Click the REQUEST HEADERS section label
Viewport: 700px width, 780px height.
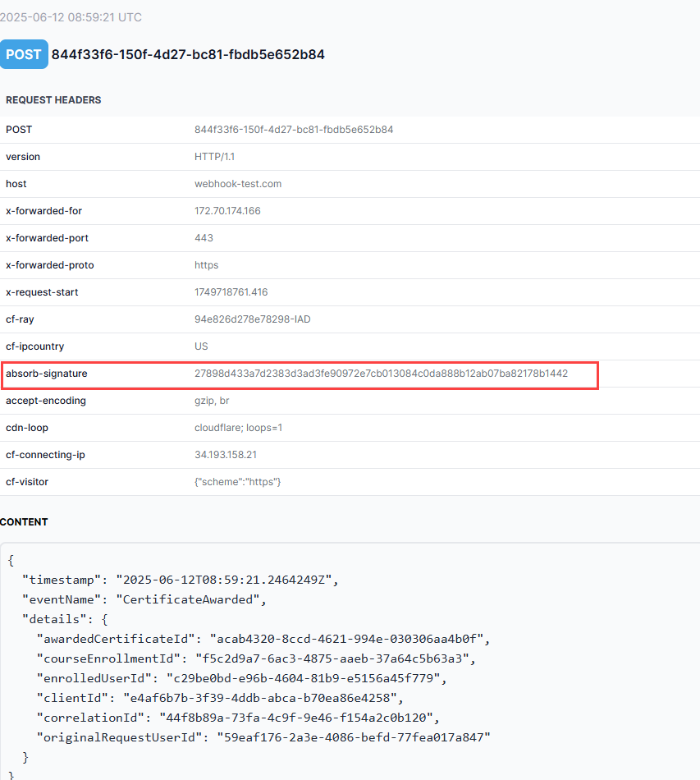pyautogui.click(x=53, y=99)
